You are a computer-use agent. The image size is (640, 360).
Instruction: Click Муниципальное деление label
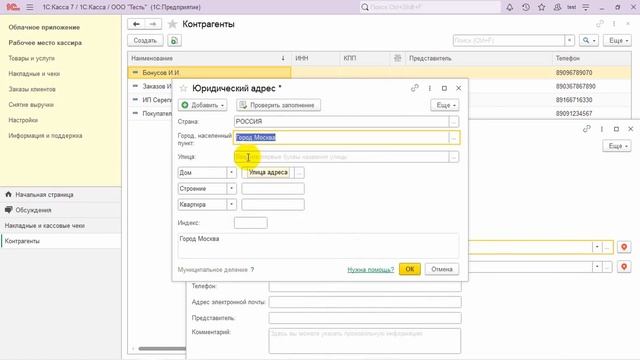(213, 270)
